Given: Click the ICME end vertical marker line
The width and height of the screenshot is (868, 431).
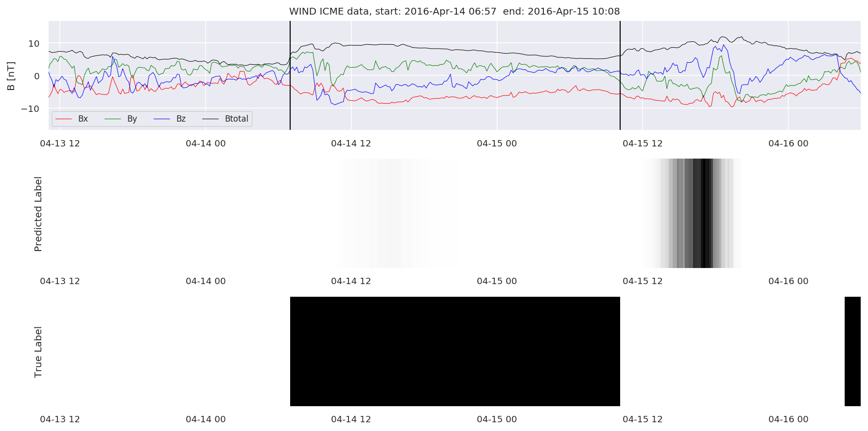Looking at the screenshot, I should coord(620,75).
